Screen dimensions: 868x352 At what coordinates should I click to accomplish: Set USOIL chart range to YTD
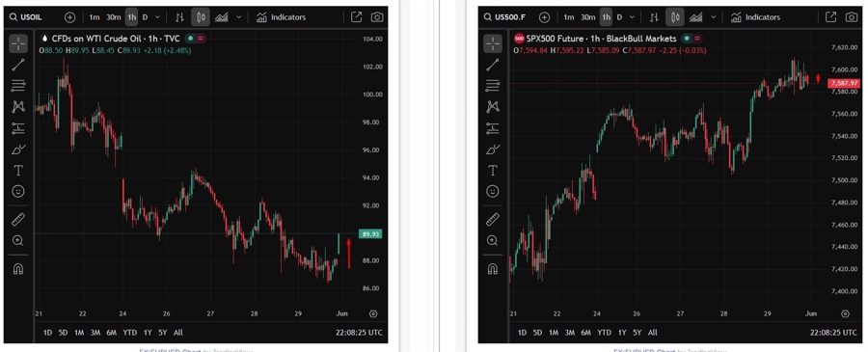129,333
